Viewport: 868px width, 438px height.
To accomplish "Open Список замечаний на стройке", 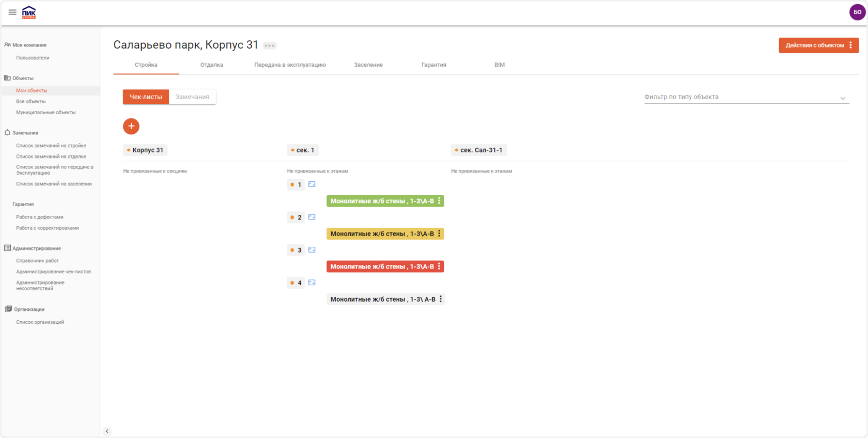I will point(51,146).
